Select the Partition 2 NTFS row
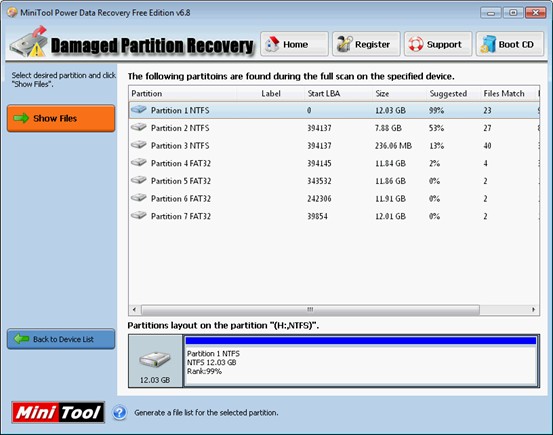This screenshot has width=553, height=435. tap(334, 128)
